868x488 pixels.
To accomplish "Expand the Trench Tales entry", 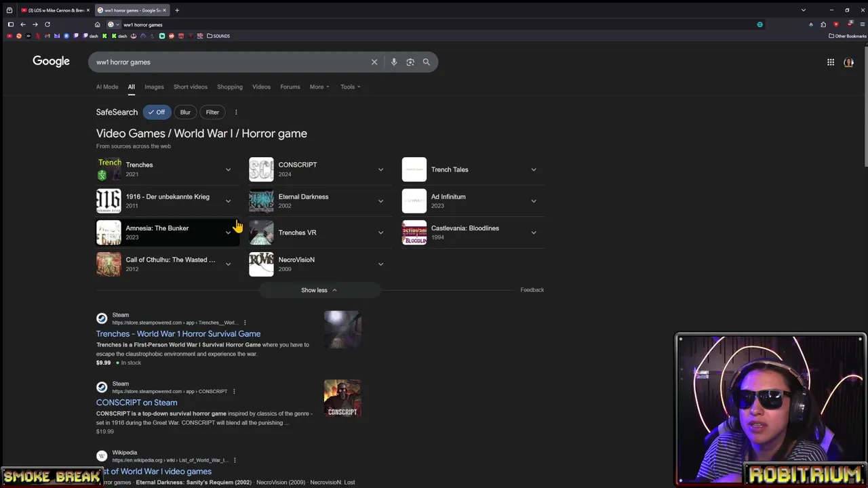I will (534, 169).
